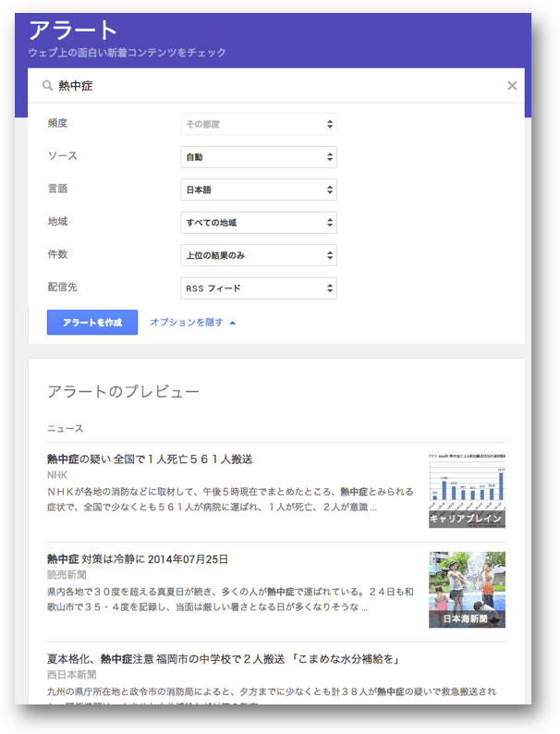560x734 pixels.
Task: Open headline 夏本格化、熱中症注意 福岡市の中学校
Action: pyautogui.click(x=224, y=659)
